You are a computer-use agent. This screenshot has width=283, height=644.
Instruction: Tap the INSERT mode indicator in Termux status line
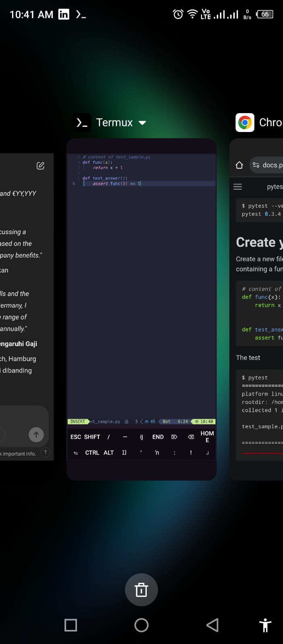click(77, 421)
